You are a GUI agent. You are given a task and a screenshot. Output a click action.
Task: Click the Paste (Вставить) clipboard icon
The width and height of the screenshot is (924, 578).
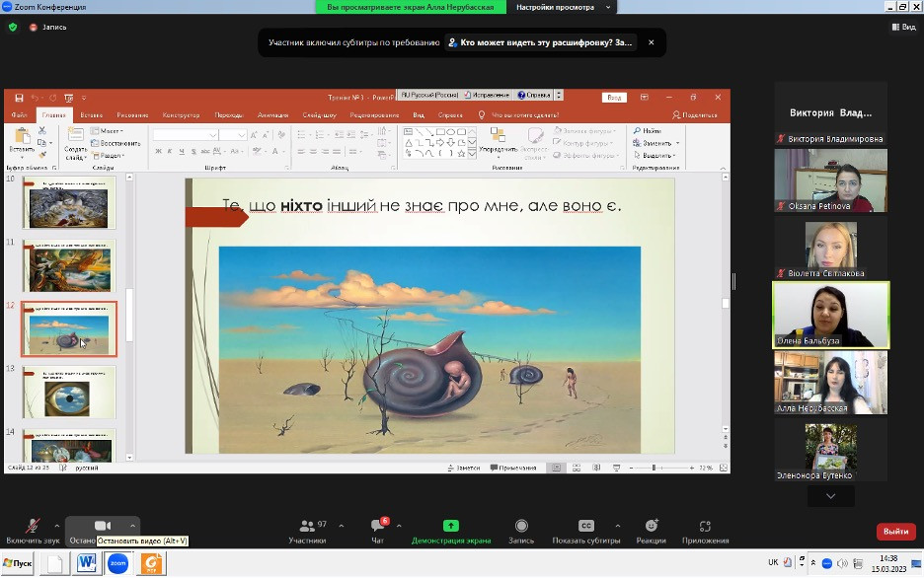(23, 136)
